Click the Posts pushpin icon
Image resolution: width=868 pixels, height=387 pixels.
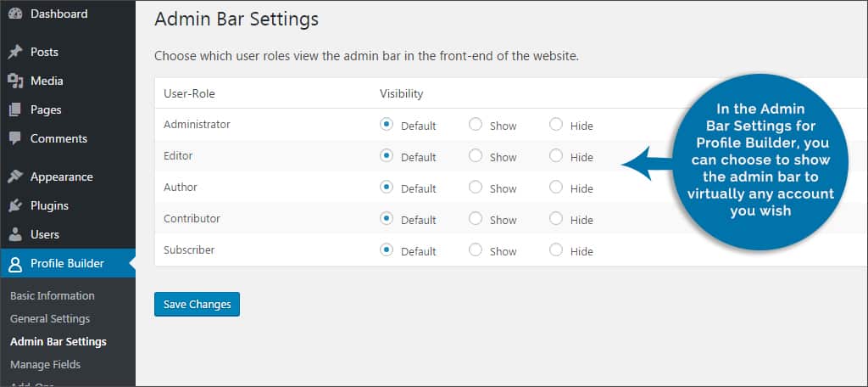tap(15, 52)
